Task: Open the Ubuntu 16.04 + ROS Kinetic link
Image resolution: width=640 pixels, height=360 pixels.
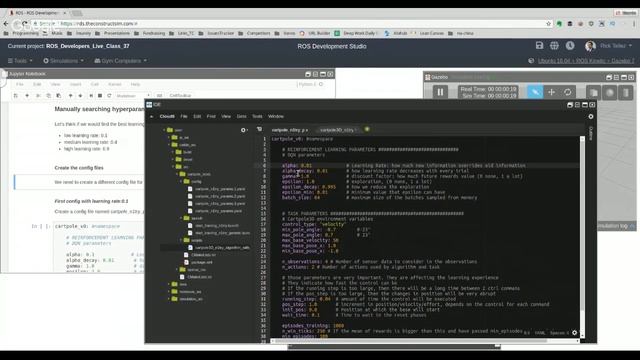Action: coord(586,60)
